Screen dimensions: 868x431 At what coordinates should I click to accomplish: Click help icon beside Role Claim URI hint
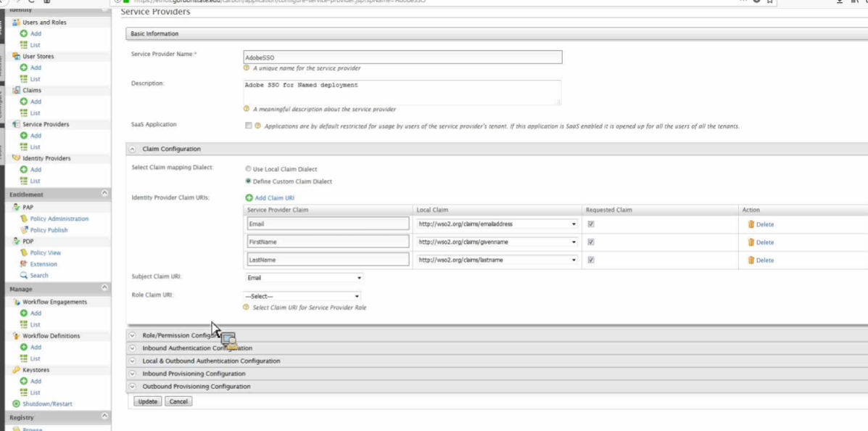(x=247, y=308)
